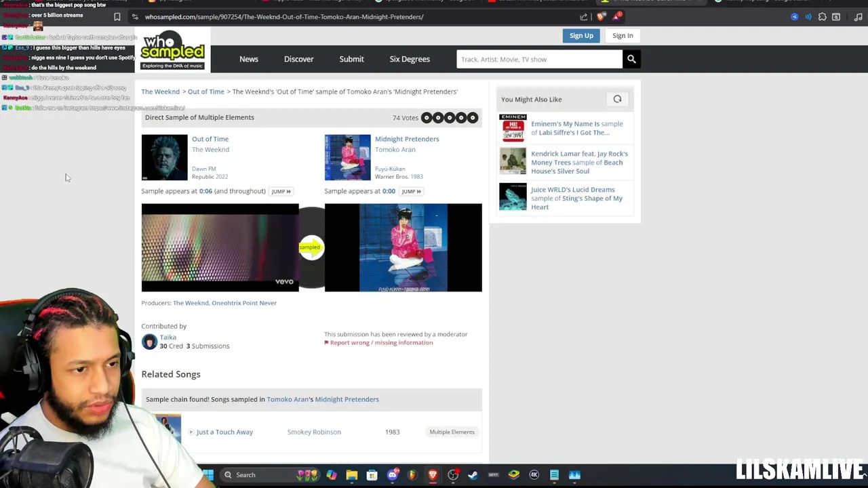
Task: Open 4K Downloader from taskbar
Action: tap(534, 475)
